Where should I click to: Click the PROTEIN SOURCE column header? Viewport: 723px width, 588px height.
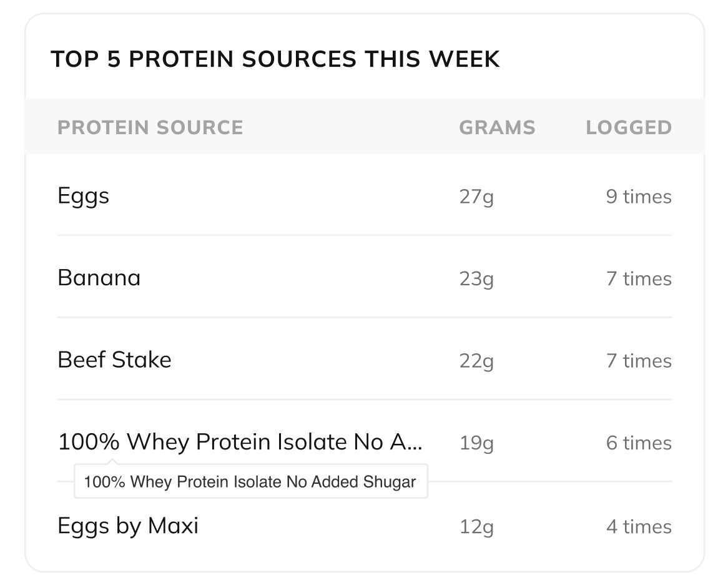click(x=150, y=127)
